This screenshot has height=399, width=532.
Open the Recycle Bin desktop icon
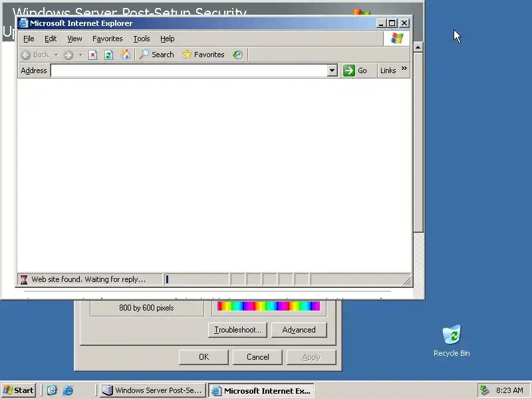pos(452,340)
